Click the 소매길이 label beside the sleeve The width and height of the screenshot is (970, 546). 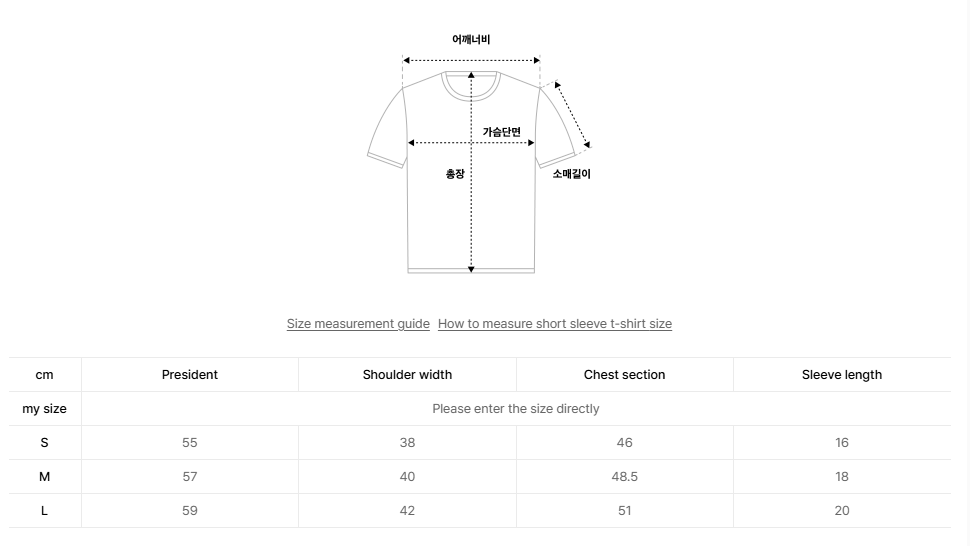(572, 174)
